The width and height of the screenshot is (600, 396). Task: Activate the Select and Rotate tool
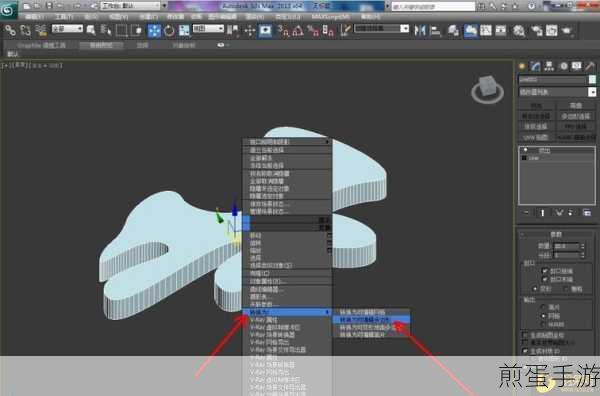pyautogui.click(x=169, y=31)
